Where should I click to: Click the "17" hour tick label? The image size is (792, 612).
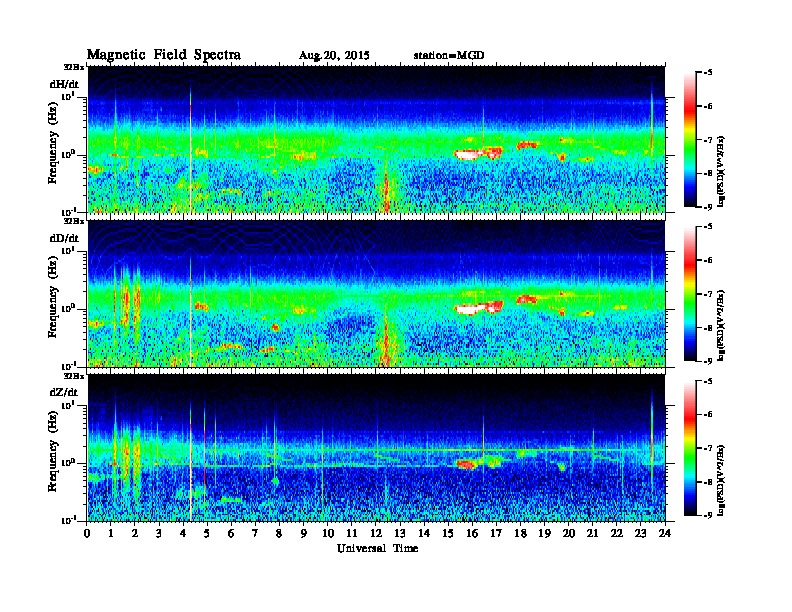tap(497, 534)
